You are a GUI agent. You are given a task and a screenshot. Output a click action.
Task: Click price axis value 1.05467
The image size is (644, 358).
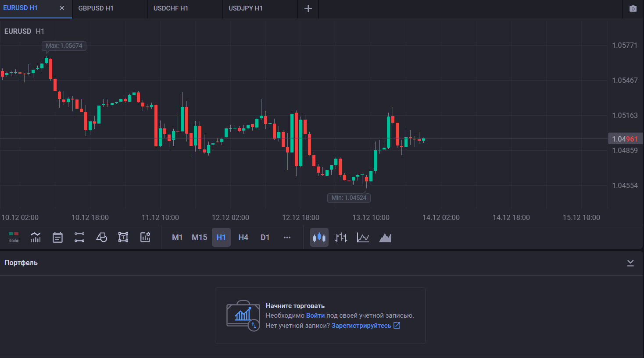pos(625,80)
